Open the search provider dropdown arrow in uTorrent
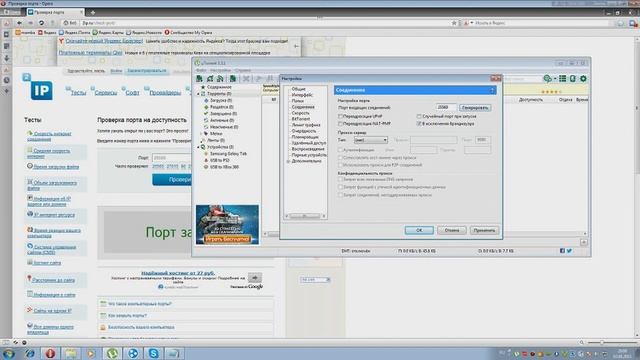The height and width of the screenshot is (360, 640). click(x=555, y=79)
